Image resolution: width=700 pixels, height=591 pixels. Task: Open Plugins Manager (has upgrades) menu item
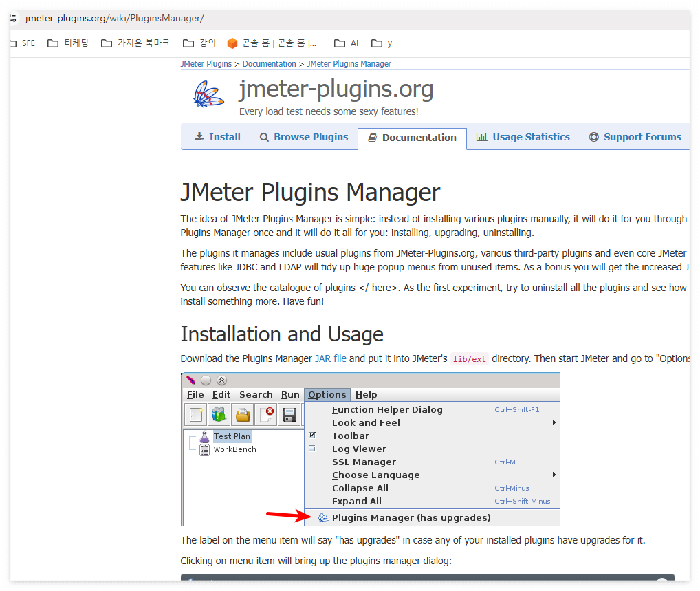pyautogui.click(x=432, y=518)
